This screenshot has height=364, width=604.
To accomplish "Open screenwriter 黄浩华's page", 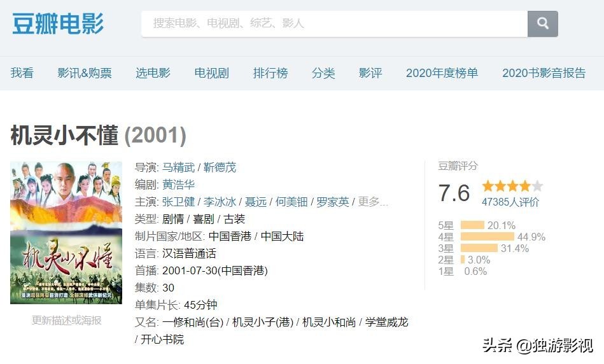I will (x=178, y=185).
